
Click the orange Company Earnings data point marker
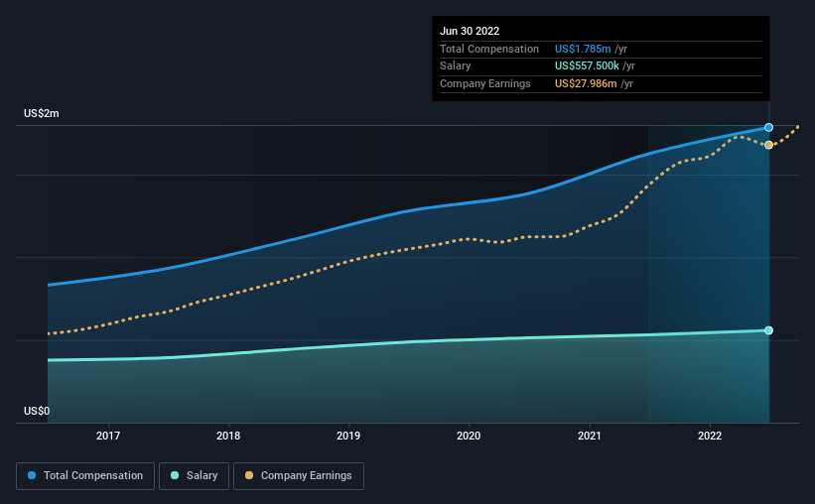[768, 145]
